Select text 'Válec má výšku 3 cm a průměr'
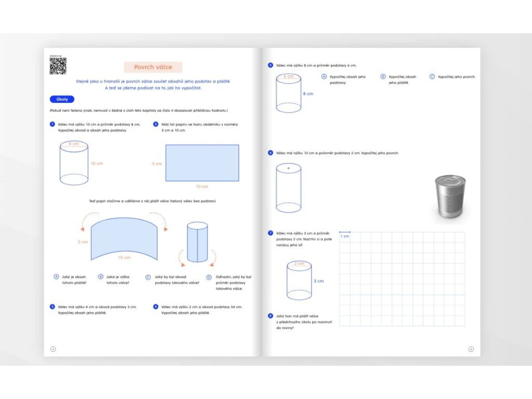Image resolution: width=532 pixels, height=399 pixels. click(303, 233)
